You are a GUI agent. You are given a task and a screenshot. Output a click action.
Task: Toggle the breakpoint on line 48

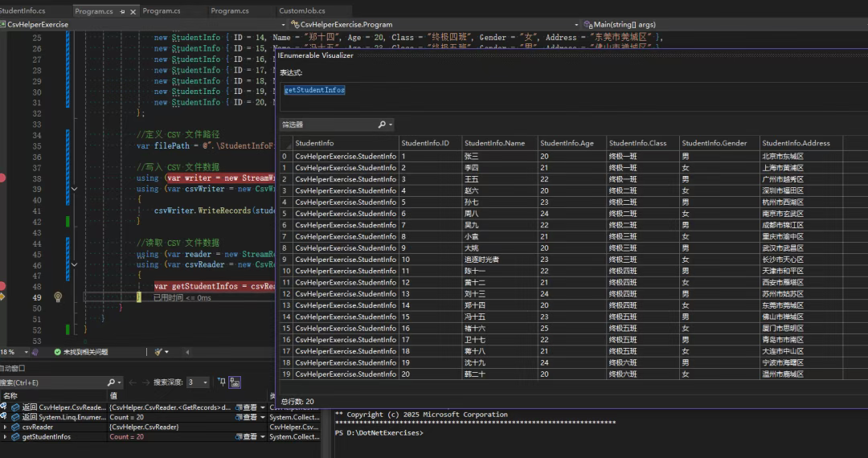(2, 286)
